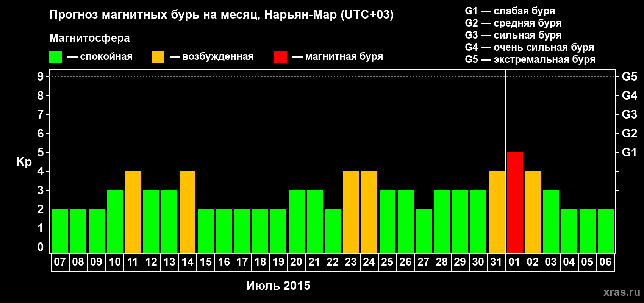The height and width of the screenshot is (303, 644).
Task: Click the orange bar above date 31
Action: click(497, 212)
